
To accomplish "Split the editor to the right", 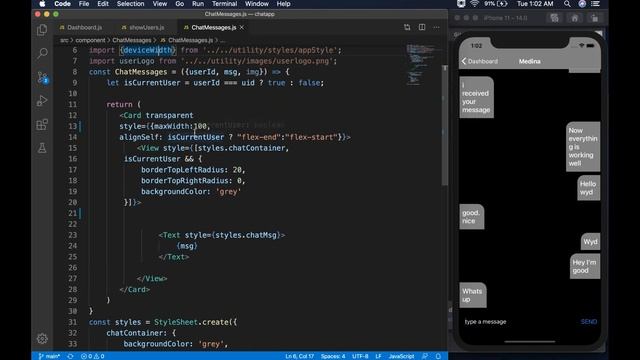I will (x=422, y=27).
